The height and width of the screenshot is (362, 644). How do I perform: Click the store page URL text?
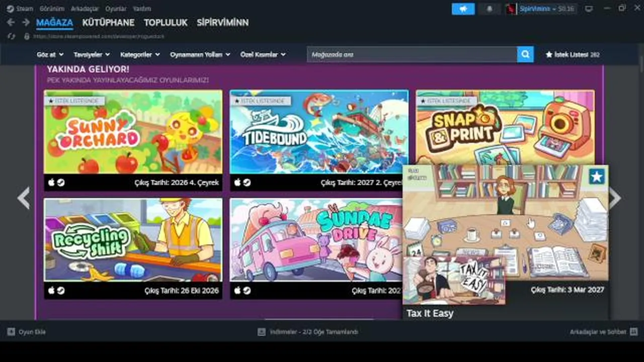click(x=99, y=36)
